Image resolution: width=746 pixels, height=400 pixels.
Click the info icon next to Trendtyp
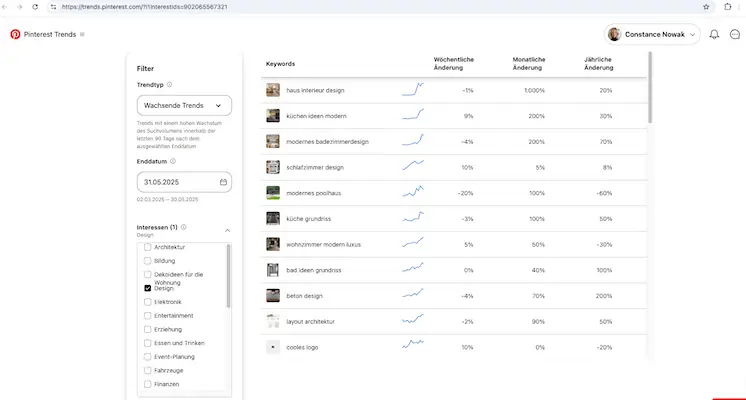pyautogui.click(x=170, y=85)
